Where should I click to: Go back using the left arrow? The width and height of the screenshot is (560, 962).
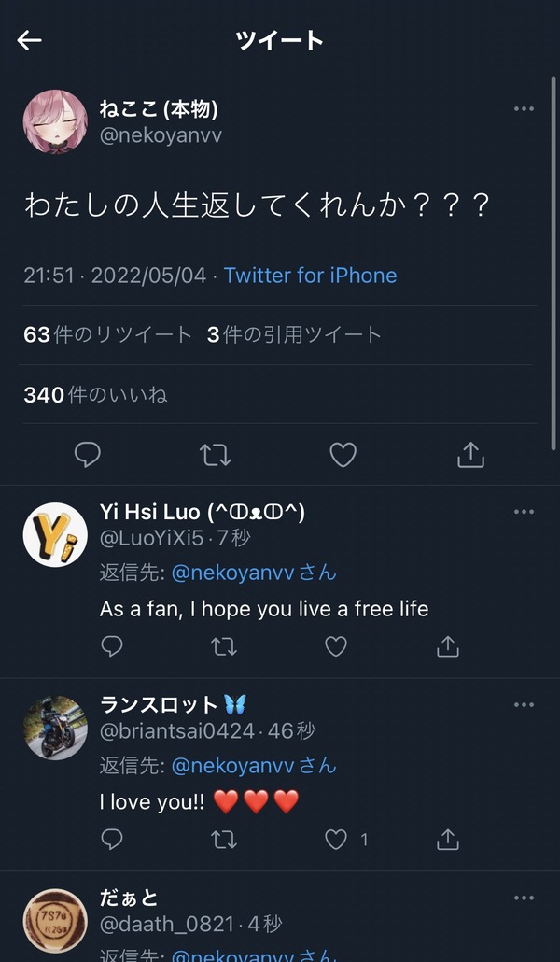[x=29, y=40]
